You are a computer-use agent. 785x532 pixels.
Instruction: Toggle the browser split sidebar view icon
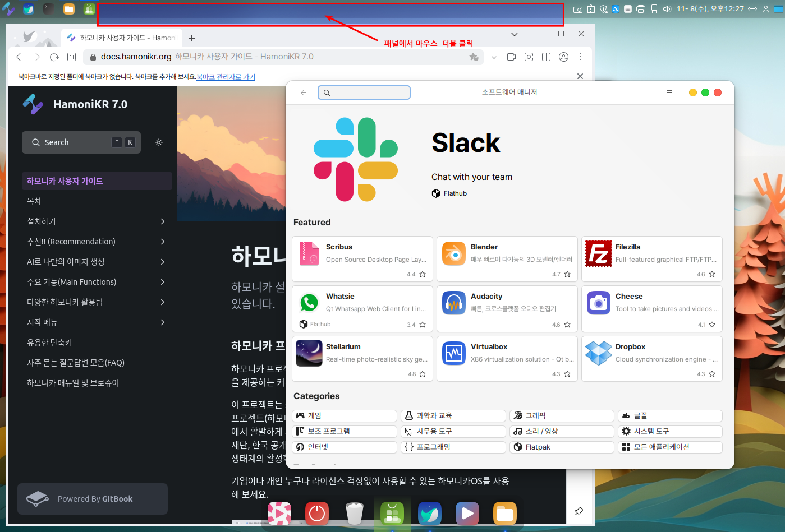tap(546, 57)
